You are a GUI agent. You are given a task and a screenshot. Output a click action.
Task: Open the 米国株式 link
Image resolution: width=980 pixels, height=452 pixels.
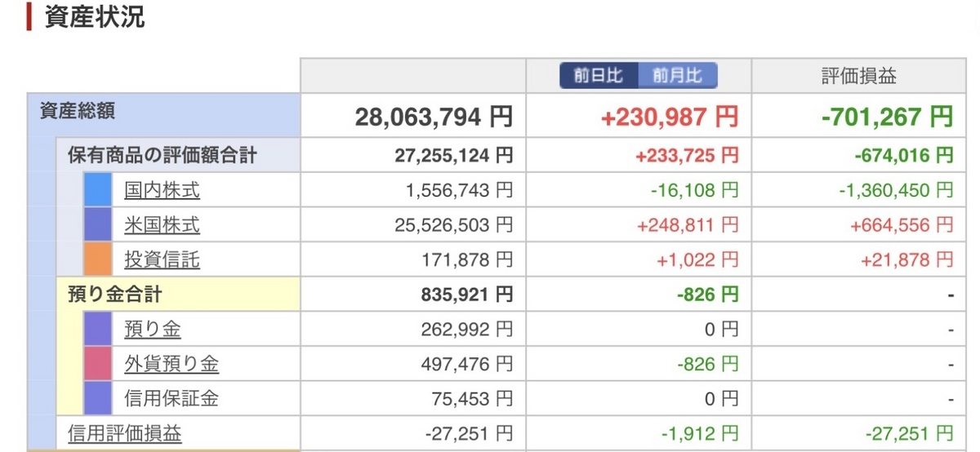click(162, 225)
